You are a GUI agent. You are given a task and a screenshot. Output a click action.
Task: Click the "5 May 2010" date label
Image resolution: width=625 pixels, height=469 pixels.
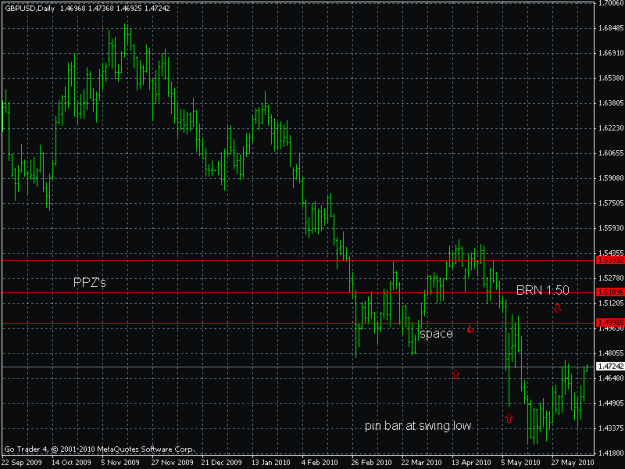pos(520,462)
